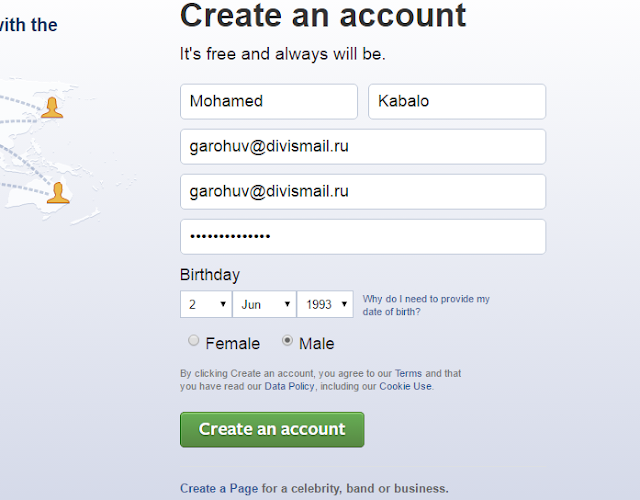Image resolution: width=640 pixels, height=500 pixels.
Task: Click 'Why do I need to provide my date of birth?'
Action: pyautogui.click(x=425, y=305)
